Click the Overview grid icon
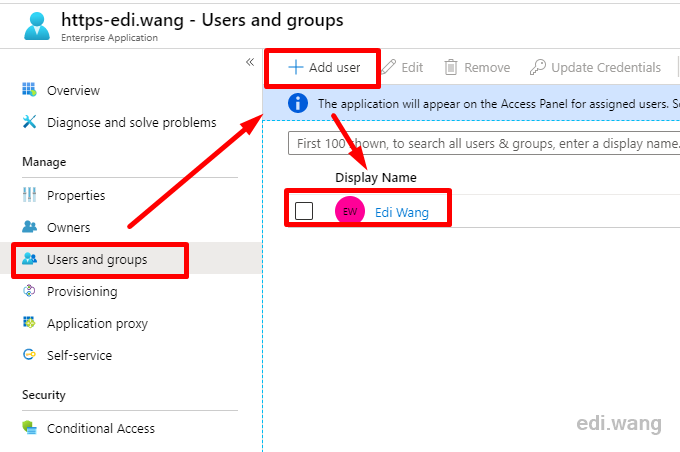Screen dimensions: 680x452 click(x=29, y=90)
